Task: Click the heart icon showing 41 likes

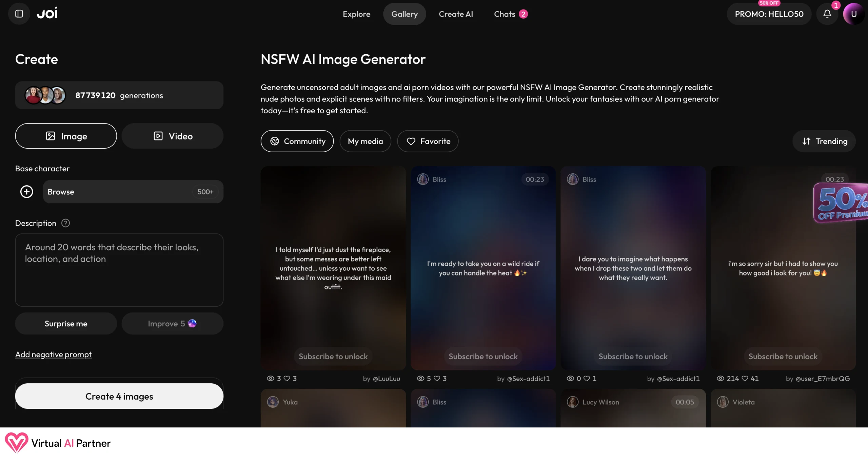Action: [x=745, y=378]
